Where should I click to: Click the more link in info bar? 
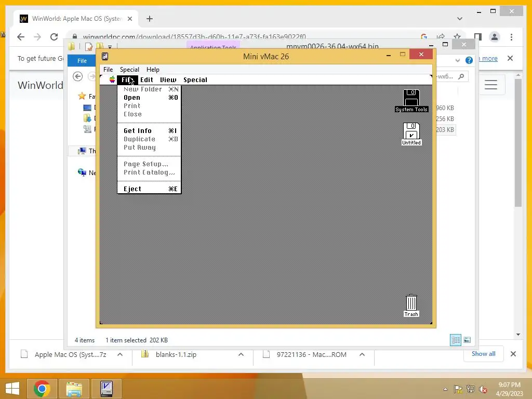click(489, 58)
